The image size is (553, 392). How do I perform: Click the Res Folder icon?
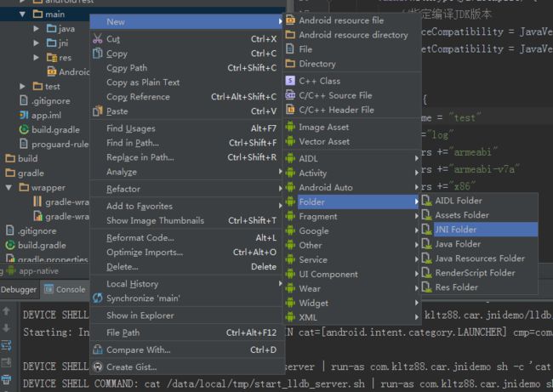[427, 287]
